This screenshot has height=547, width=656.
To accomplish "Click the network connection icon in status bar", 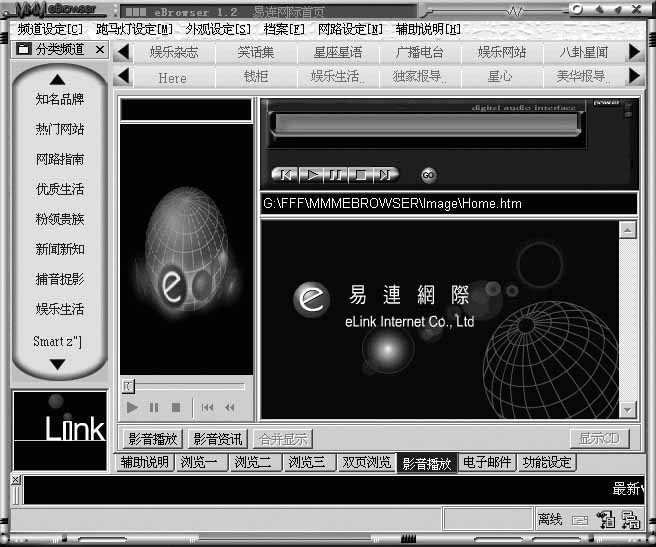I will pos(630,519).
